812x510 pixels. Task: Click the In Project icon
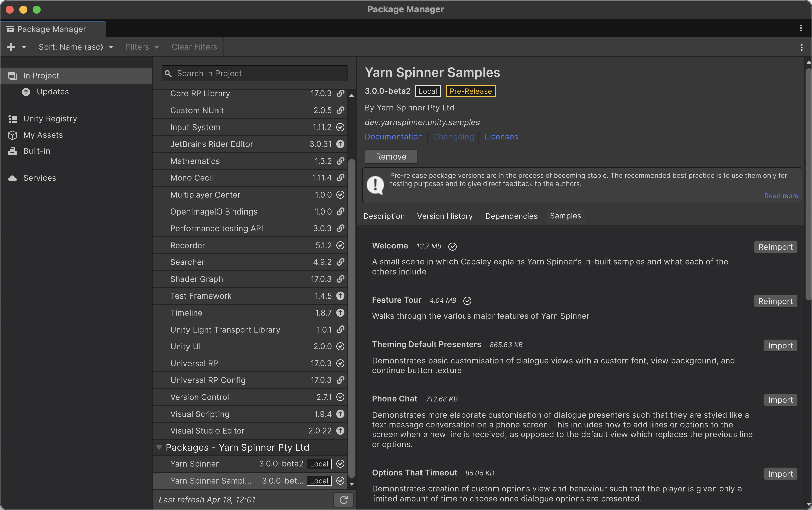click(x=12, y=76)
